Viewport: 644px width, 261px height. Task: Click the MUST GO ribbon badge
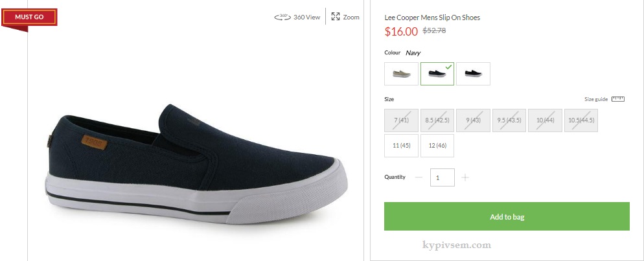30,17
